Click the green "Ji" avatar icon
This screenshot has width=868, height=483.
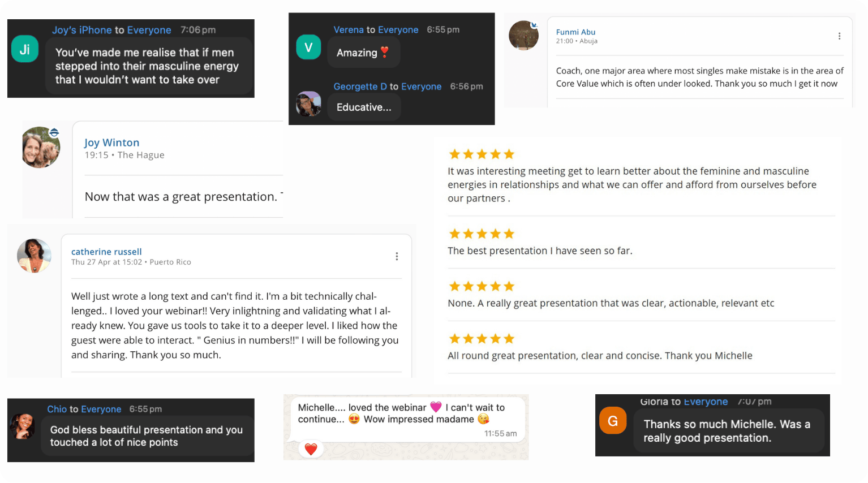(25, 49)
